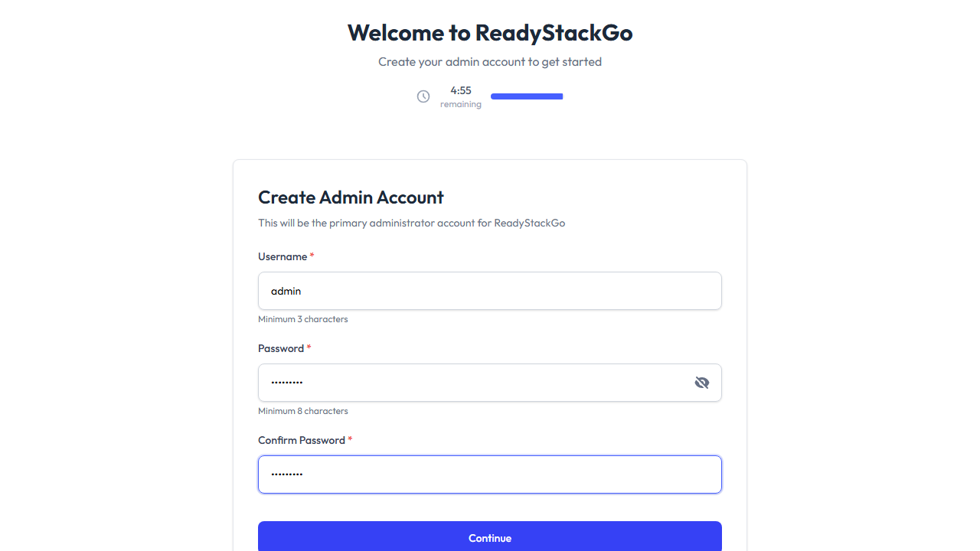The height and width of the screenshot is (551, 980).
Task: Click the clock icon beside the timer
Action: [423, 96]
